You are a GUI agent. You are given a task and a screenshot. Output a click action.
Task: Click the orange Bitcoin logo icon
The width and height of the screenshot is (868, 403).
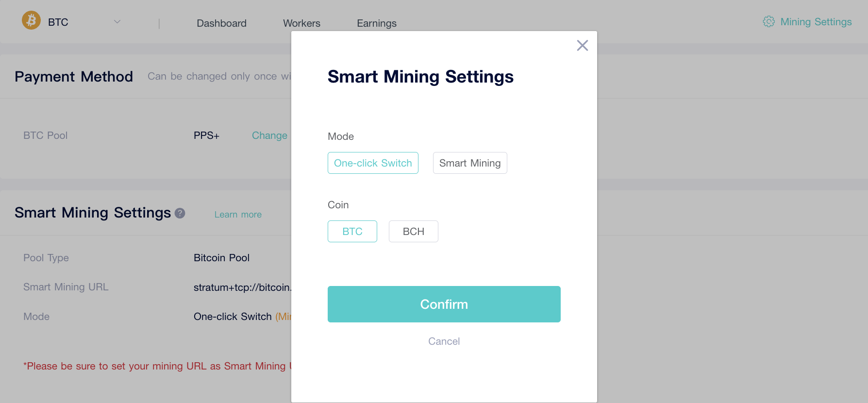tap(32, 20)
